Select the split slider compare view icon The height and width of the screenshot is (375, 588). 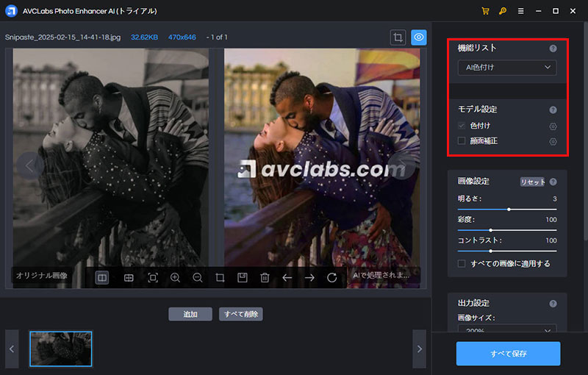(129, 278)
